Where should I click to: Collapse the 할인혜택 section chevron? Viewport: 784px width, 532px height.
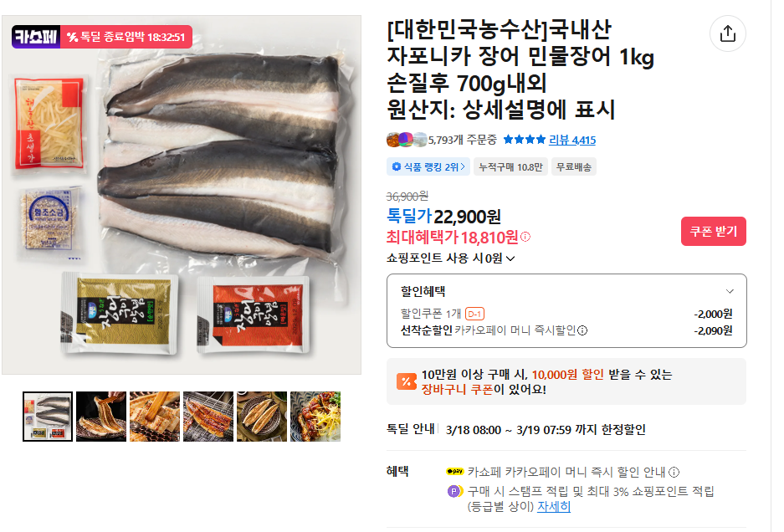(730, 291)
